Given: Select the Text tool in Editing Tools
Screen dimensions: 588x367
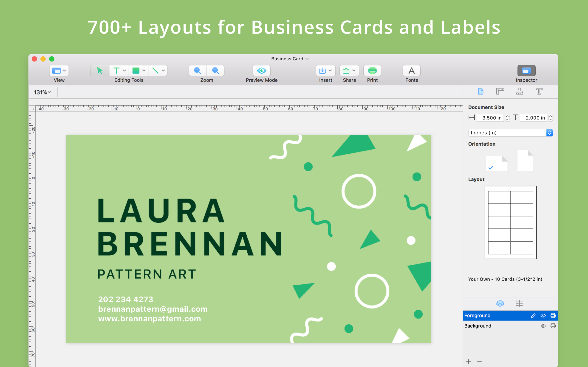Looking at the screenshot, I should point(117,70).
